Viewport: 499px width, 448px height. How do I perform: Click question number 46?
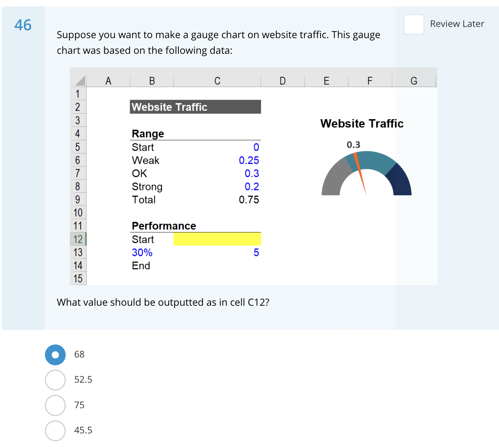tap(23, 25)
